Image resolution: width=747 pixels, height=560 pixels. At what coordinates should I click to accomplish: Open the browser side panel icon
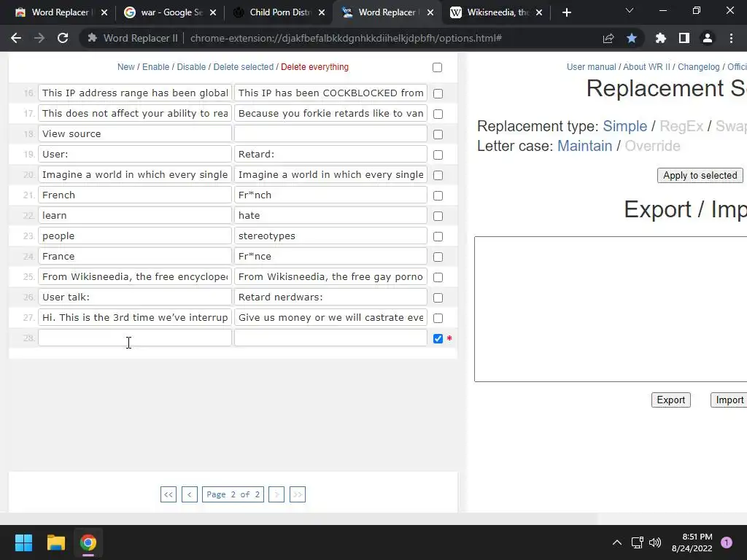click(684, 38)
